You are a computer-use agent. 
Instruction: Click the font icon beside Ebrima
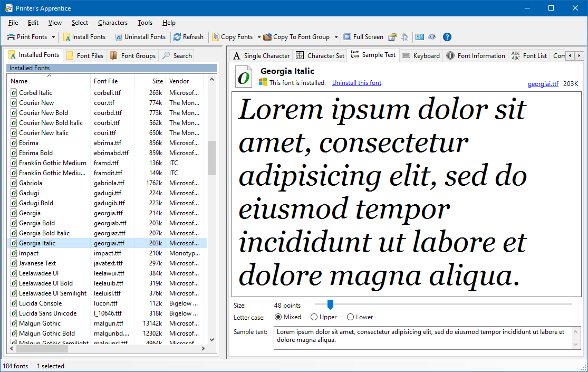(14, 143)
